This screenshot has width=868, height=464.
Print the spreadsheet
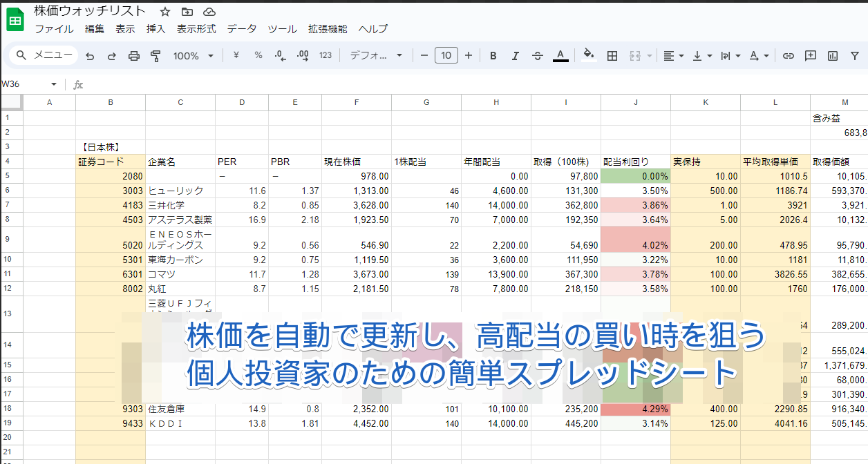click(133, 55)
